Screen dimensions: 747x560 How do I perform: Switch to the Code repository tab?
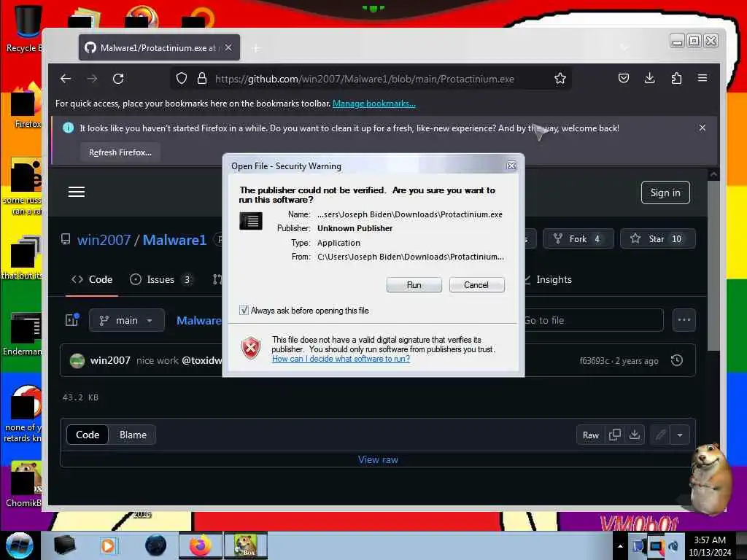click(92, 279)
